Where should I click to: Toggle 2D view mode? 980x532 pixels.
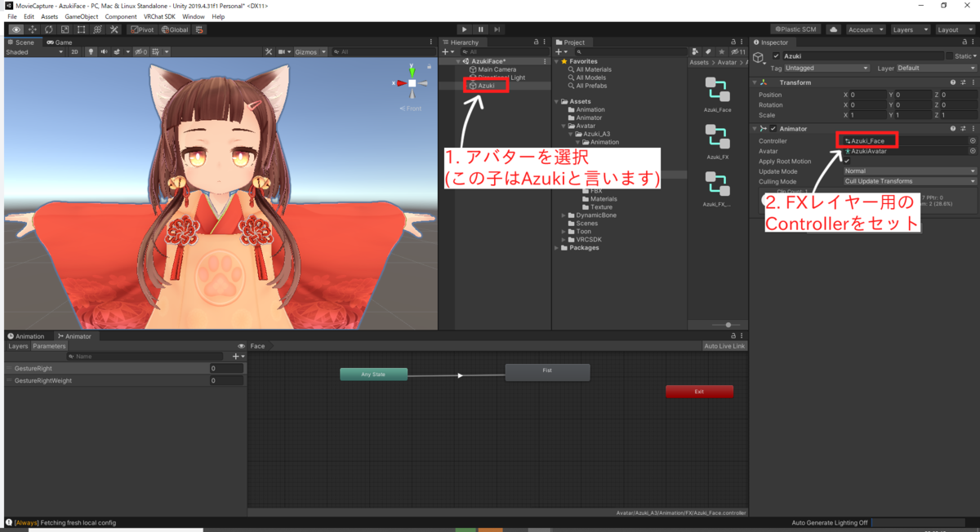[x=74, y=51]
